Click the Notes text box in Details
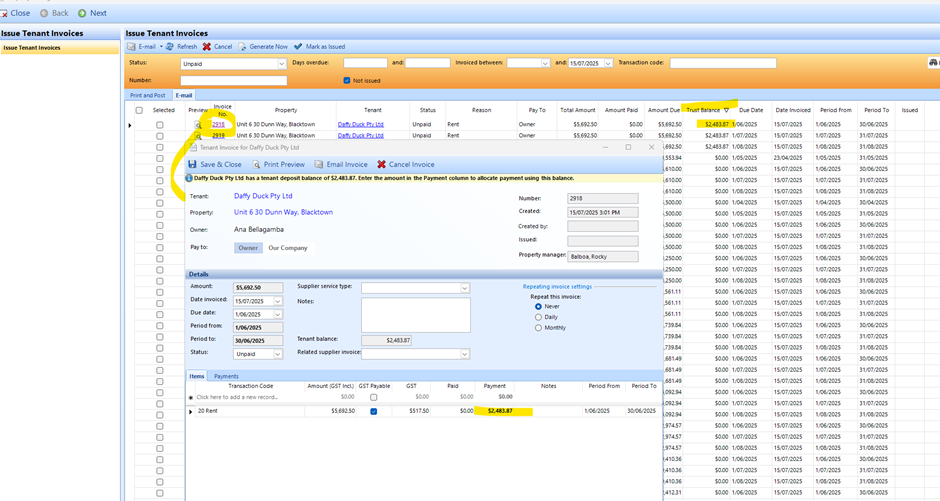940x501 pixels. (x=415, y=315)
